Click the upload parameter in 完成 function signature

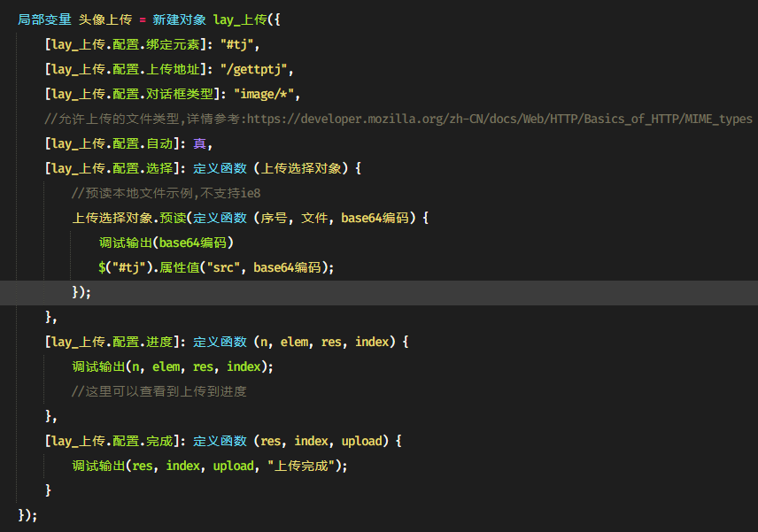361,441
